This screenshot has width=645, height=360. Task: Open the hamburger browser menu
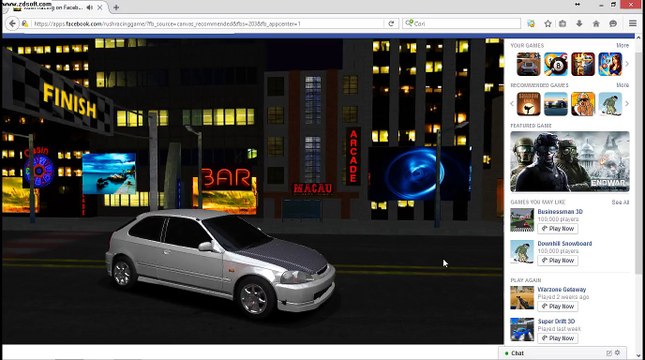click(x=633, y=24)
